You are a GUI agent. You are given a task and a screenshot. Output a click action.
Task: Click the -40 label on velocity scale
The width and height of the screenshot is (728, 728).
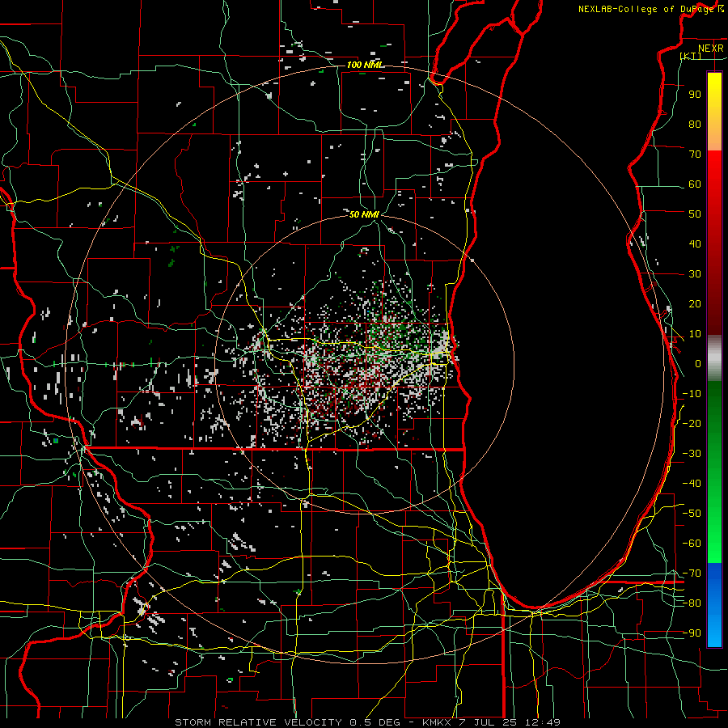(692, 484)
